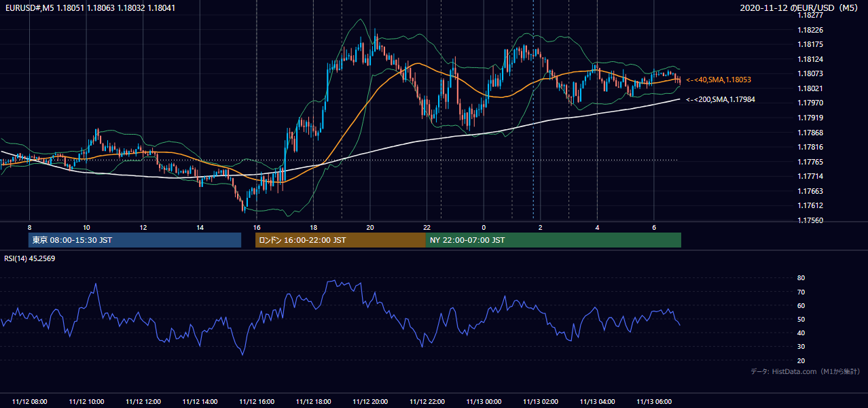Click the ロンドン 16:00-22:00 JST session bar

tap(340, 240)
